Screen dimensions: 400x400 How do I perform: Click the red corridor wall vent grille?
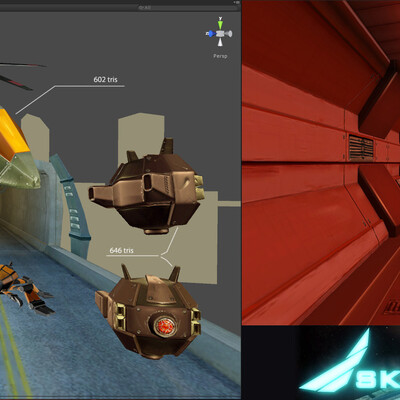click(361, 147)
